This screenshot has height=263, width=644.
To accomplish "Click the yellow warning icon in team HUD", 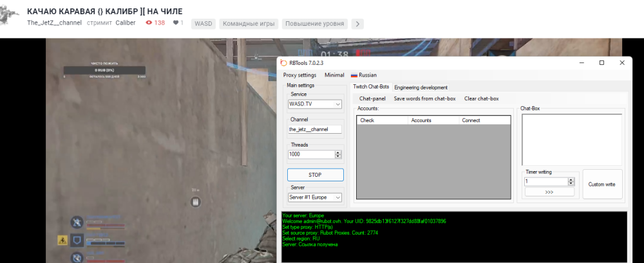I will [x=62, y=240].
